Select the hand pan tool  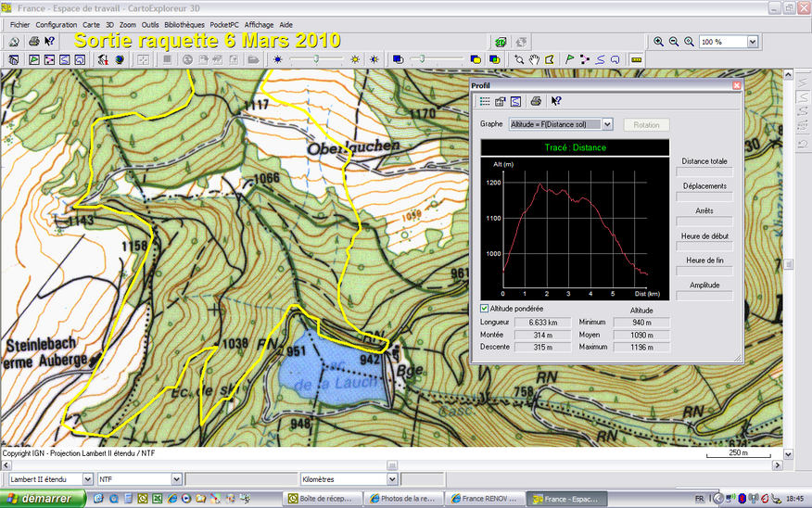(x=534, y=59)
